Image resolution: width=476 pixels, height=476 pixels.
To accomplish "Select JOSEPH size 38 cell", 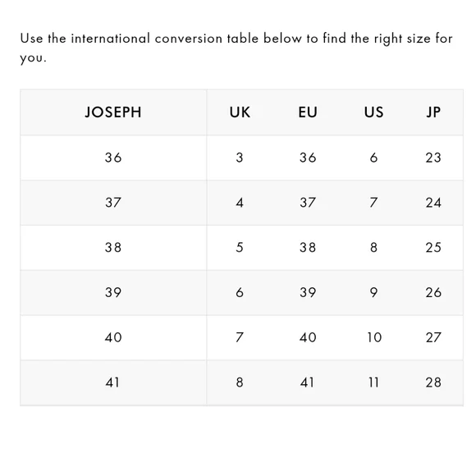I will (113, 247).
